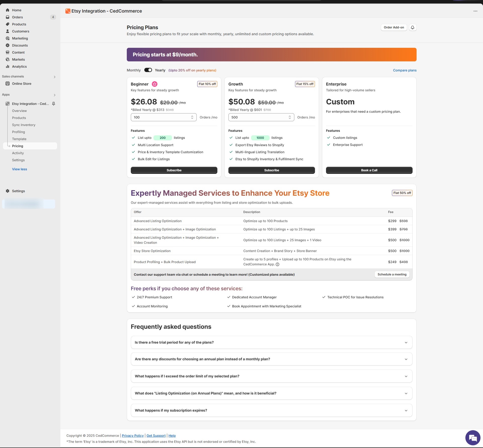
Task: Toggle Monthly/Yearly billing switch
Action: 148,70
